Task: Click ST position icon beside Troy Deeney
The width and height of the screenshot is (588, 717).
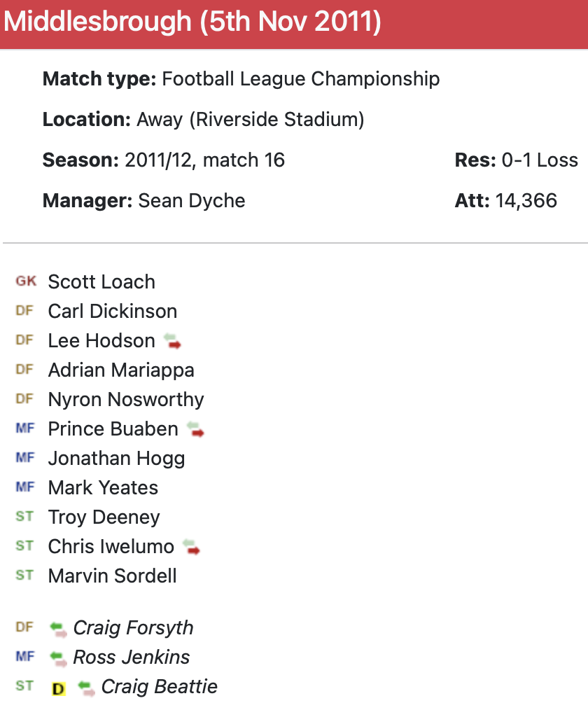Action: 24,517
